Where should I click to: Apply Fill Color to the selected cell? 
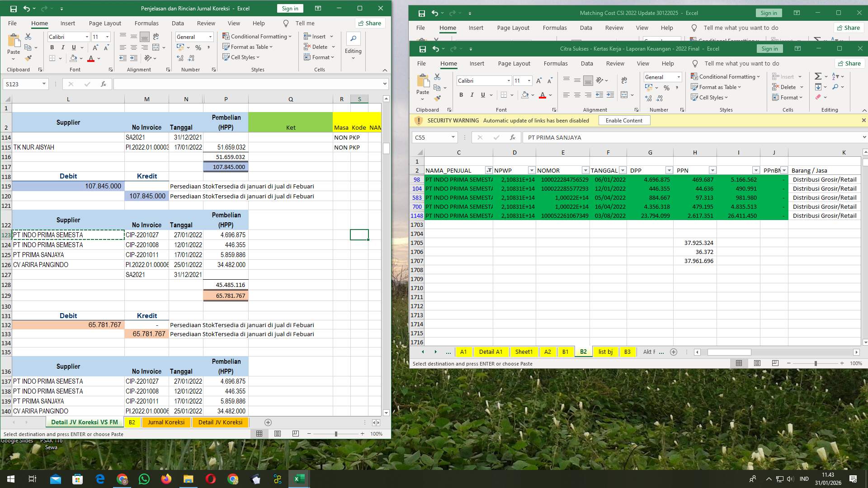tap(525, 95)
